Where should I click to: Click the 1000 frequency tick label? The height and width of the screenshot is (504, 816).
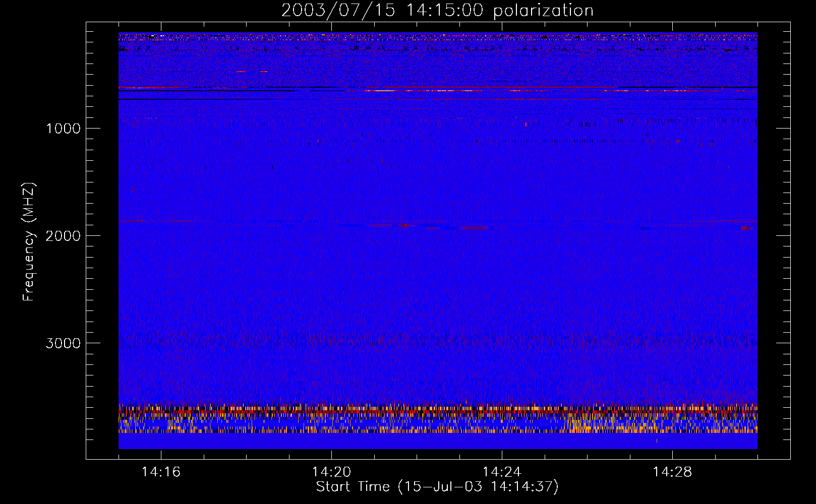[63, 128]
